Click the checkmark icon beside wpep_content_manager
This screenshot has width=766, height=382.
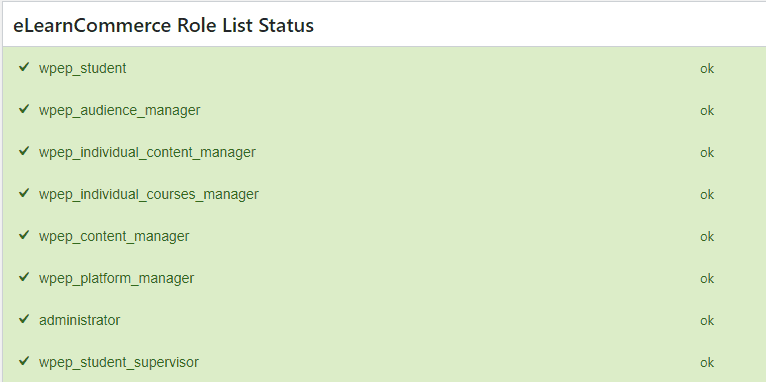pyautogui.click(x=24, y=235)
